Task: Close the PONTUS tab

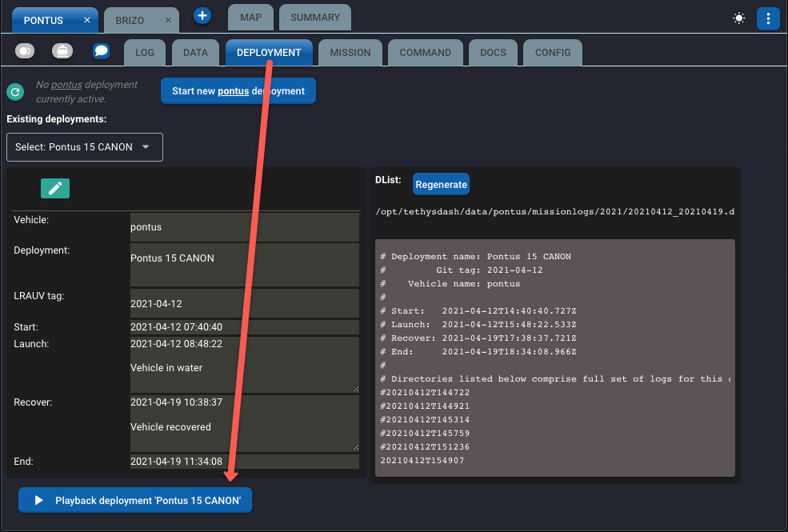Action: click(x=86, y=20)
